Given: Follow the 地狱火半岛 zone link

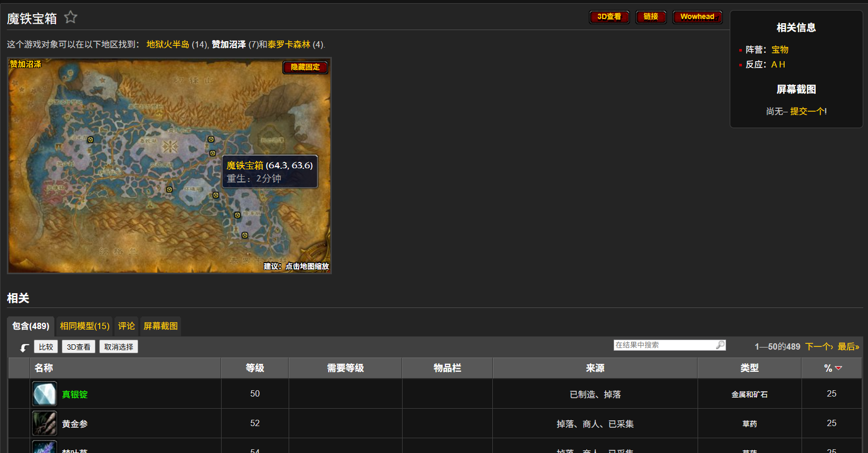Looking at the screenshot, I should [x=168, y=44].
